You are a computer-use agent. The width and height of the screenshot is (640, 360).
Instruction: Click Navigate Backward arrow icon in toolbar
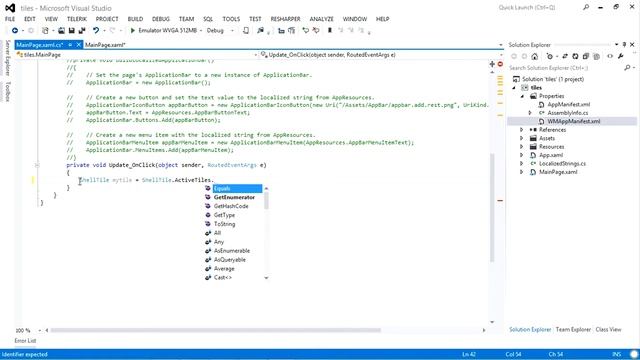[x=15, y=30]
